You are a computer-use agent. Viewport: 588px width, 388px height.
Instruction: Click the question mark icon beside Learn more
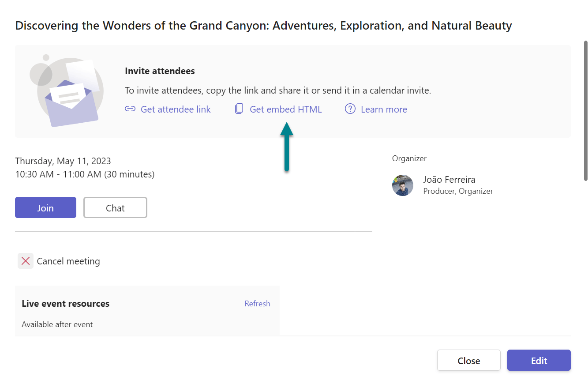349,109
